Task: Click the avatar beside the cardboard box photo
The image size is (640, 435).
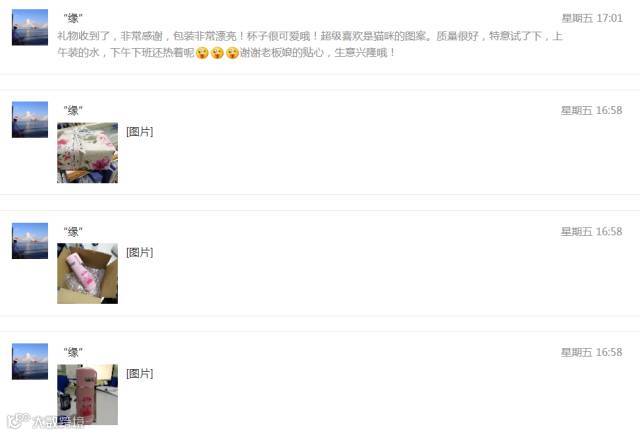Action: [x=30, y=241]
